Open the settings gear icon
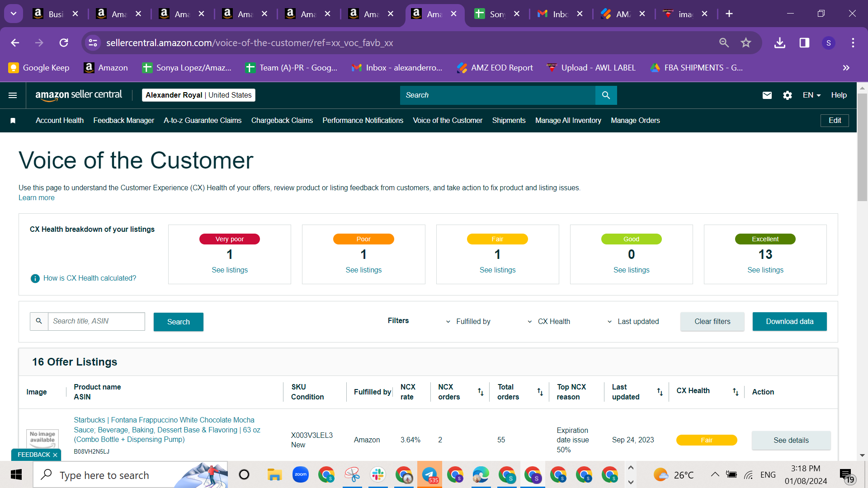 coord(788,95)
